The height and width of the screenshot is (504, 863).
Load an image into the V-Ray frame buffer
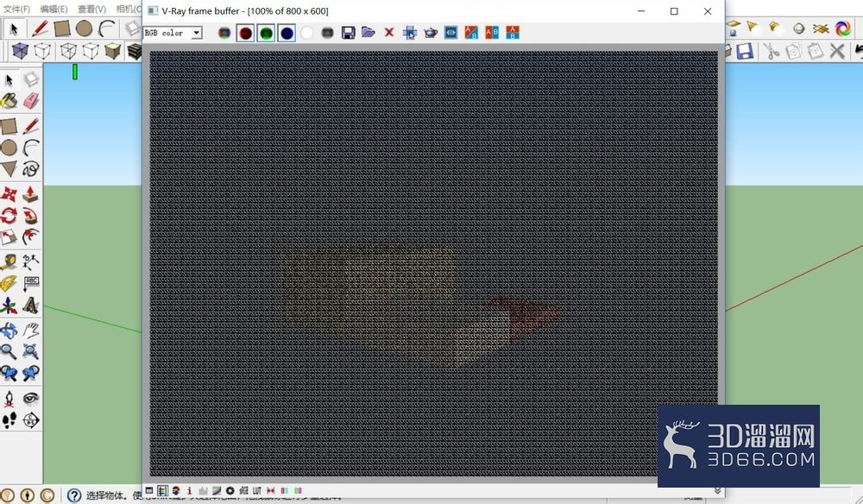[x=369, y=33]
